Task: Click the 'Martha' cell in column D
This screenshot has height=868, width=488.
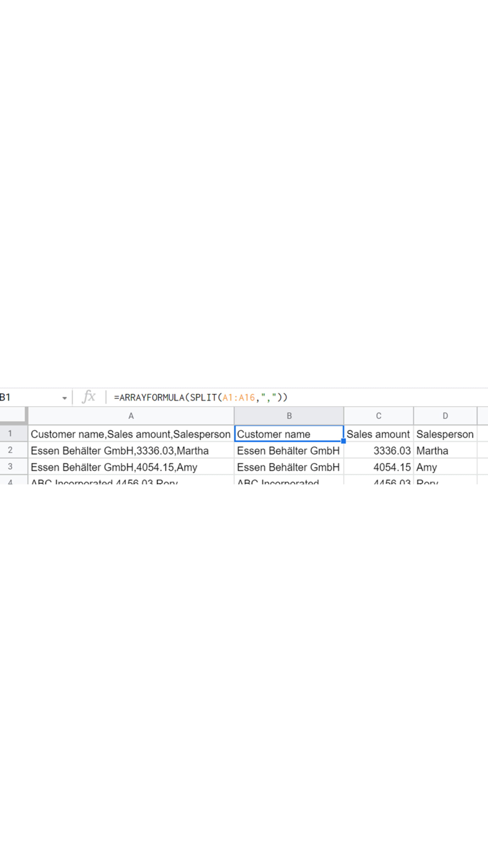Action: click(x=445, y=450)
